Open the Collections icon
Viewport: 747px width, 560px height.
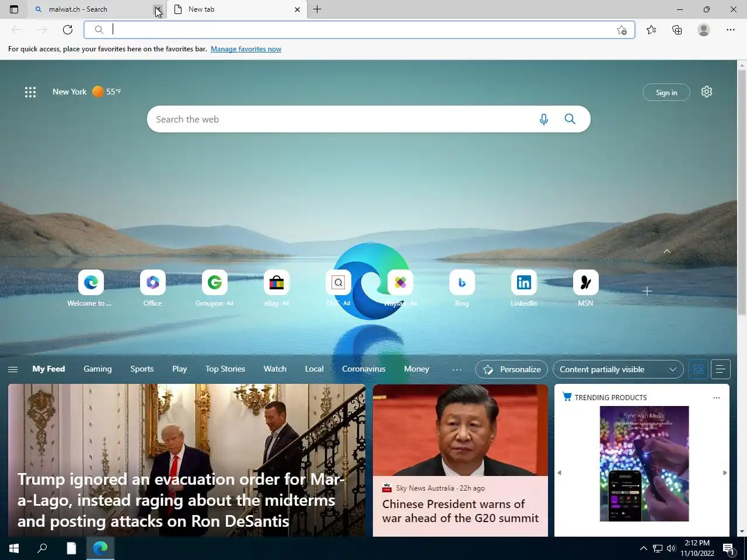[x=677, y=30]
